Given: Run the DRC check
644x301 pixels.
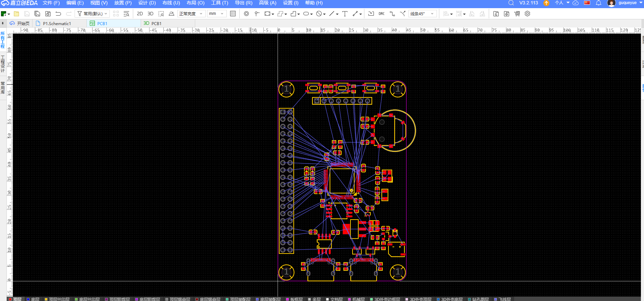Looking at the screenshot, I should click(x=382, y=14).
